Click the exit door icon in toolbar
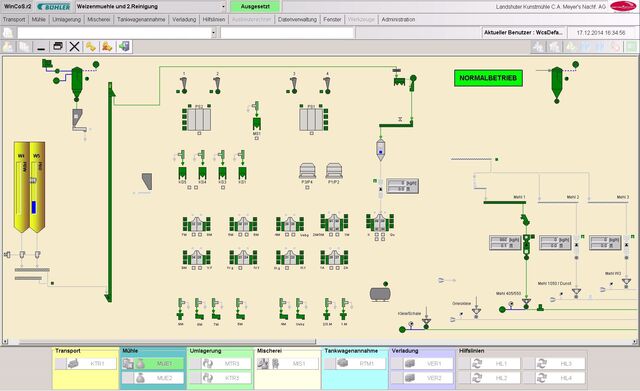 pos(124,47)
